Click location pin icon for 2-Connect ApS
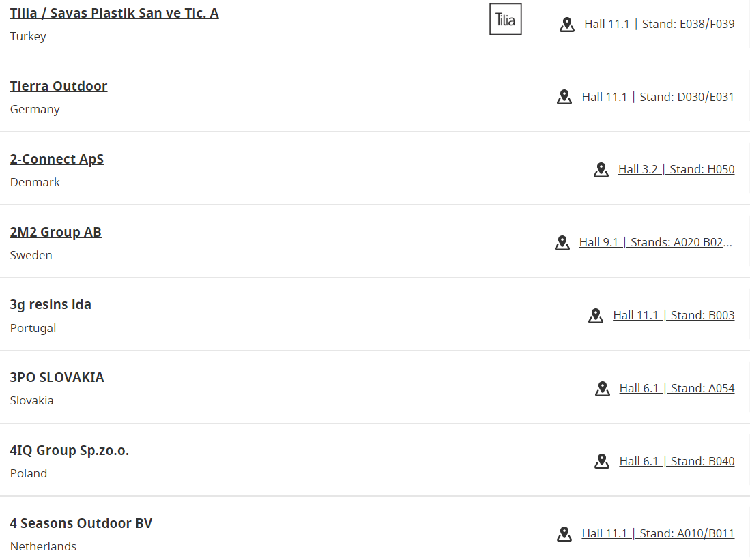The height and width of the screenshot is (560, 750). 601,170
